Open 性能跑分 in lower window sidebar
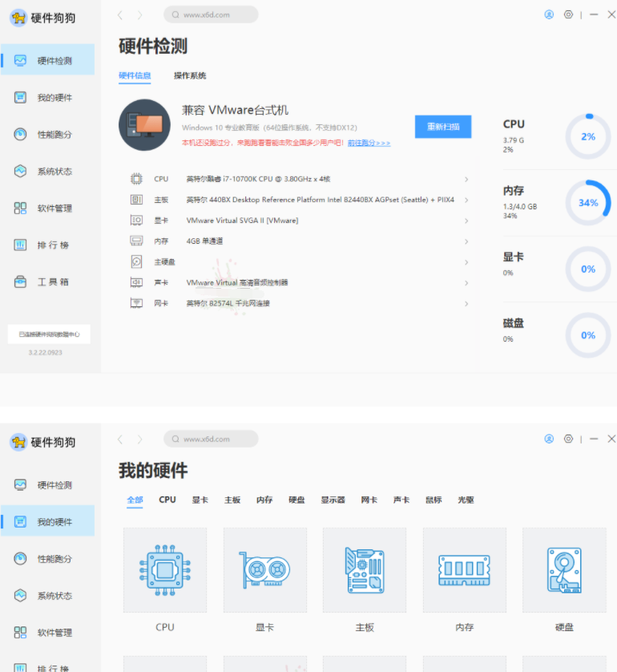The width and height of the screenshot is (617, 672). [47, 558]
